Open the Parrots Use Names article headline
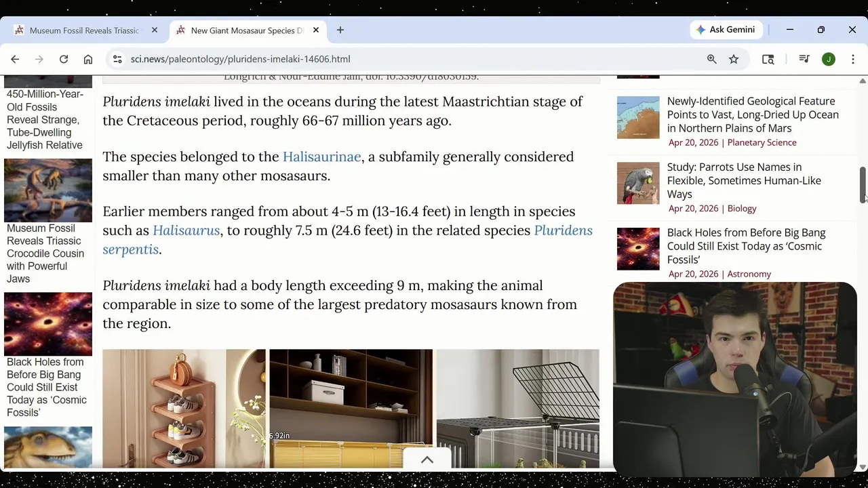868x488 pixels. coord(744,180)
